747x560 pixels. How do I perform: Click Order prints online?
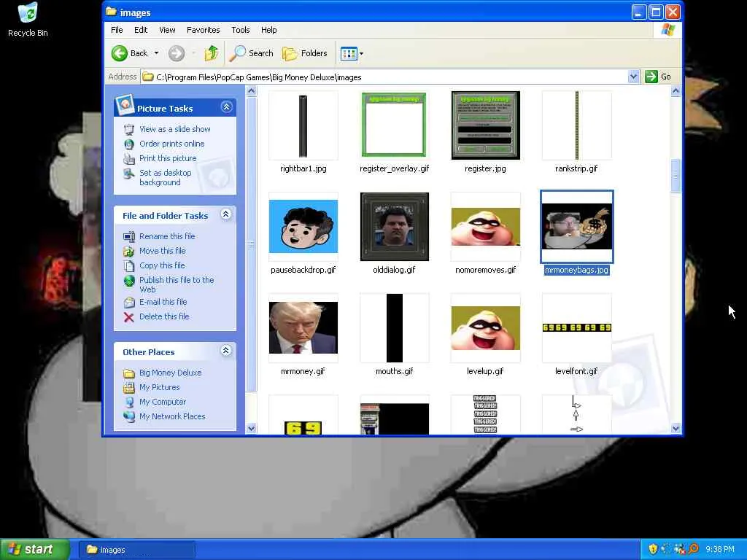(171, 144)
